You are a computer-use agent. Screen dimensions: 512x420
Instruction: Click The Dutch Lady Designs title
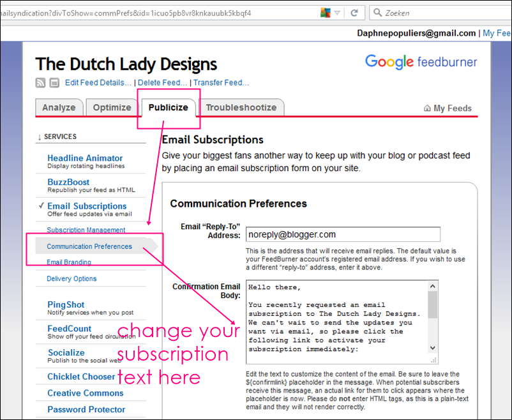126,64
